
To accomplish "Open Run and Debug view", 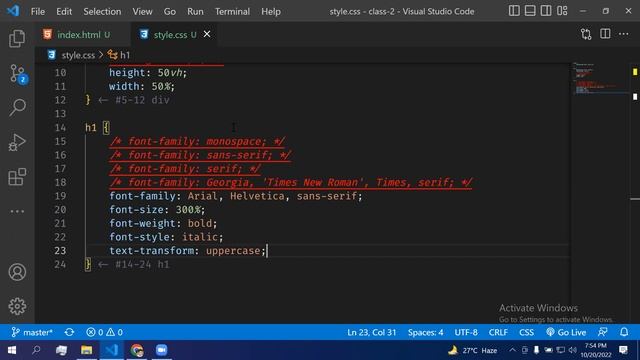I will (17, 142).
